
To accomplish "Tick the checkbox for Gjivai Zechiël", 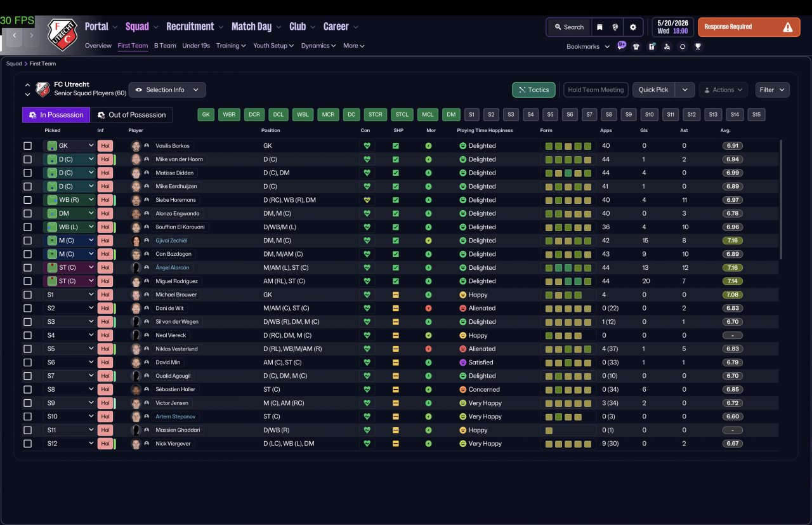I will (27, 241).
